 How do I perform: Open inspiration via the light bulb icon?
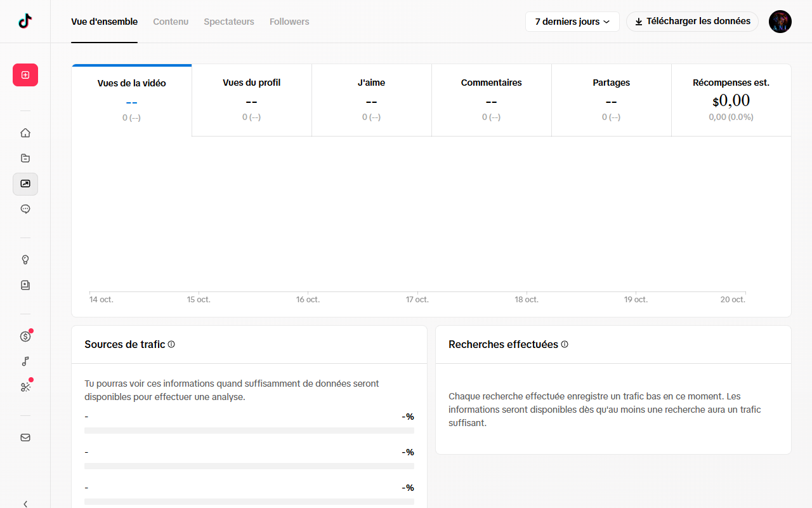(25, 260)
